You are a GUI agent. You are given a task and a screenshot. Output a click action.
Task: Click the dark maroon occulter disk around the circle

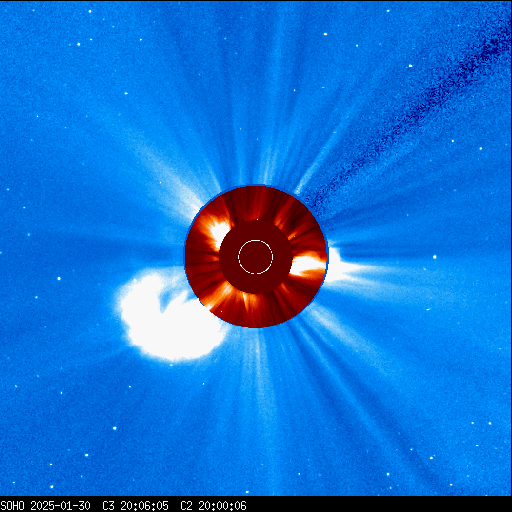pos(256,257)
